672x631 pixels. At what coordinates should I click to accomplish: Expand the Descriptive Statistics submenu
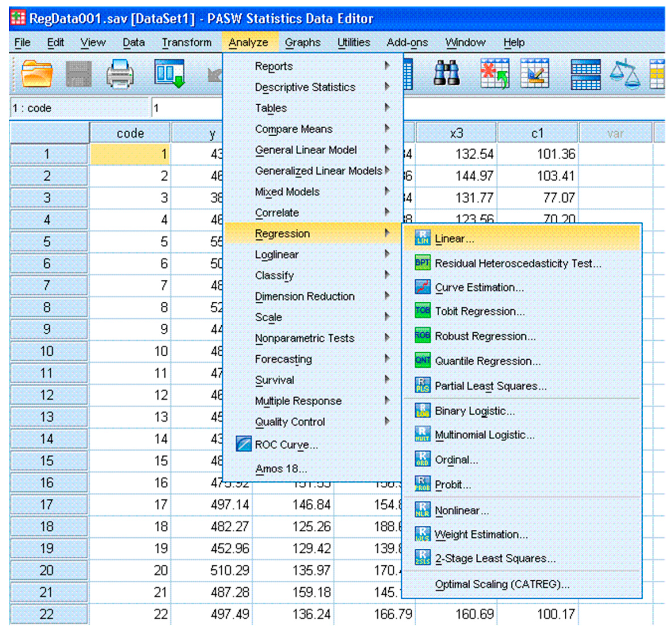(305, 87)
